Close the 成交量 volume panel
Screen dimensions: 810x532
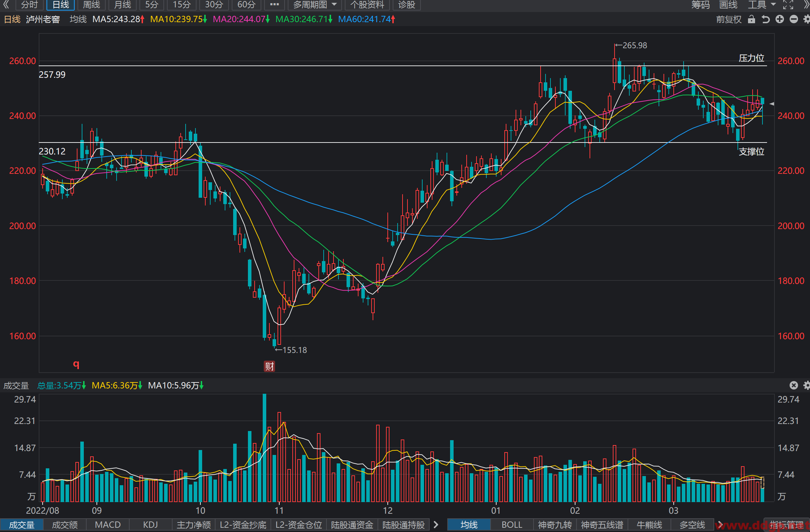pyautogui.click(x=793, y=385)
